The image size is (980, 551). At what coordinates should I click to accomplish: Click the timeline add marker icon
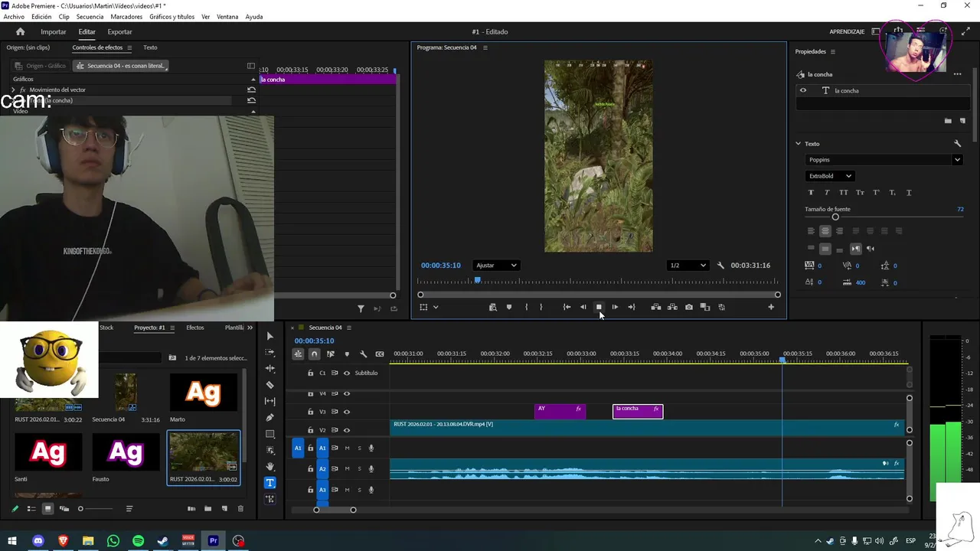(347, 354)
